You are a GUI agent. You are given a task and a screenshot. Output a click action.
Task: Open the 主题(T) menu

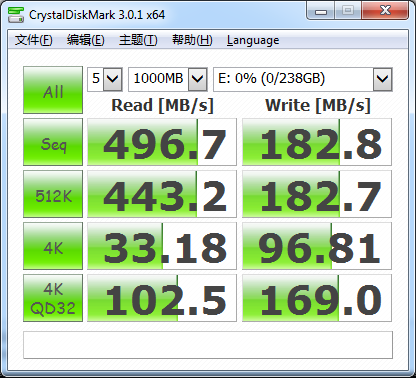pyautogui.click(x=138, y=40)
